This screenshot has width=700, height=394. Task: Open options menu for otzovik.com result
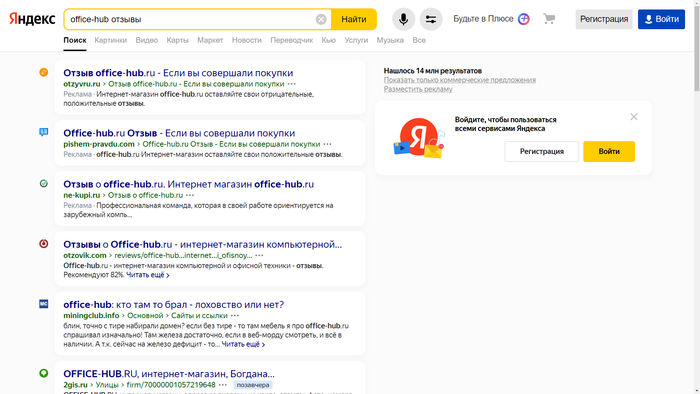pos(259,255)
